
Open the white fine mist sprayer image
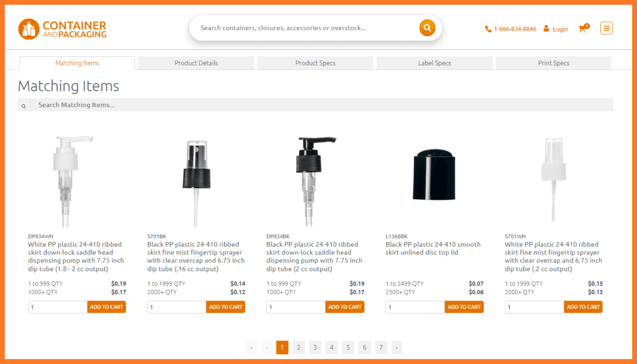(x=554, y=180)
